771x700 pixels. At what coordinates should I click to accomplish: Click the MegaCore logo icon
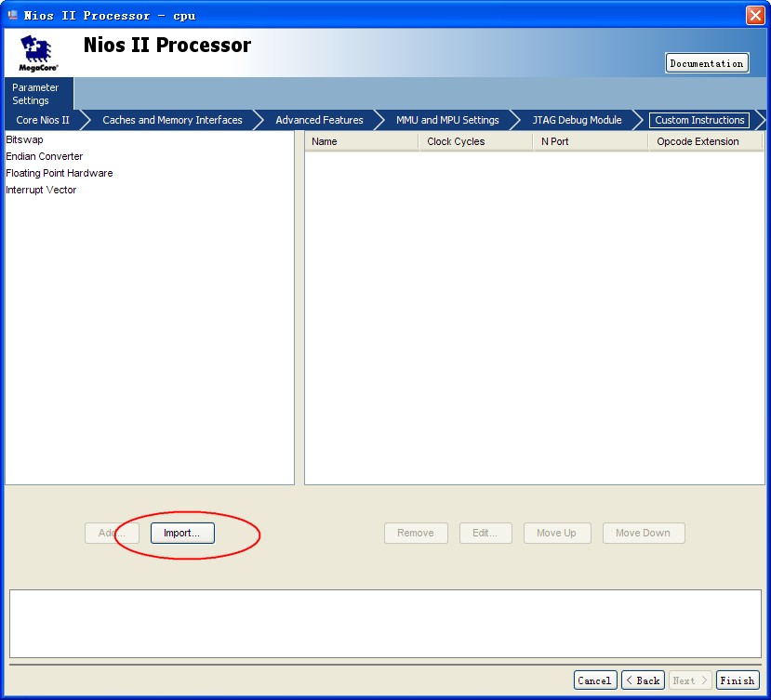coord(38,53)
